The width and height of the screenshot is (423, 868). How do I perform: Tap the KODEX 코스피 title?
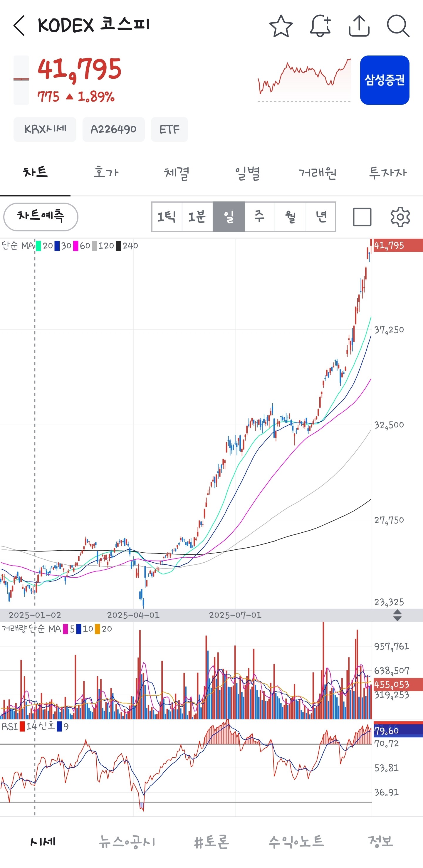[x=94, y=25]
